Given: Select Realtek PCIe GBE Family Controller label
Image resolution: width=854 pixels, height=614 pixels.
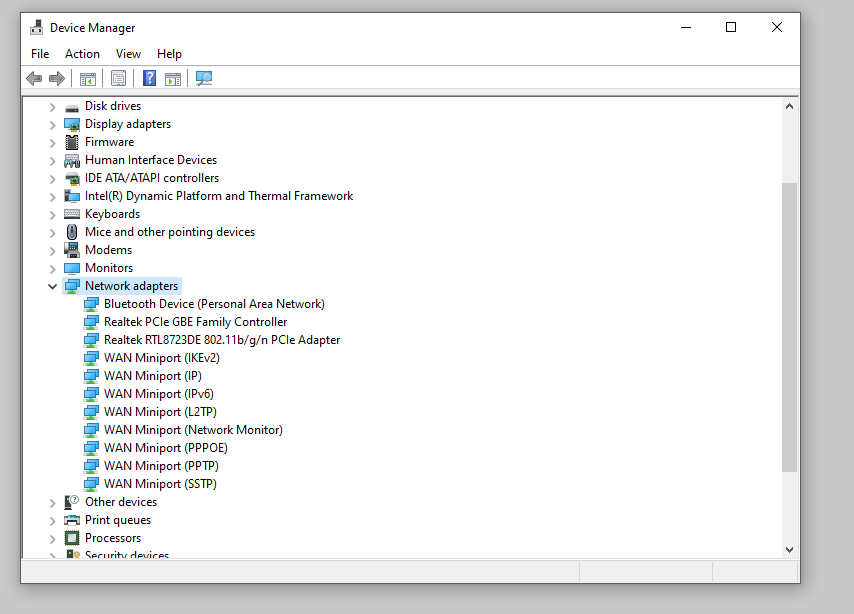Looking at the screenshot, I should point(196,322).
